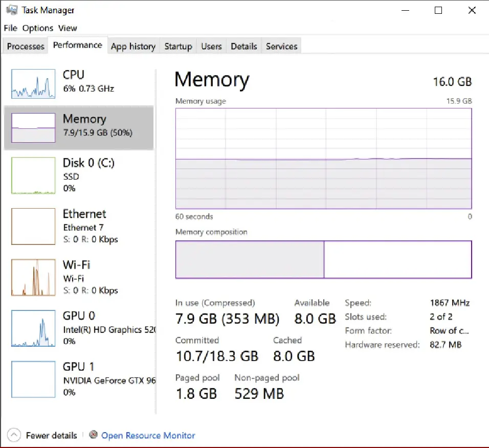
Task: Open the Details tab
Action: point(243,47)
